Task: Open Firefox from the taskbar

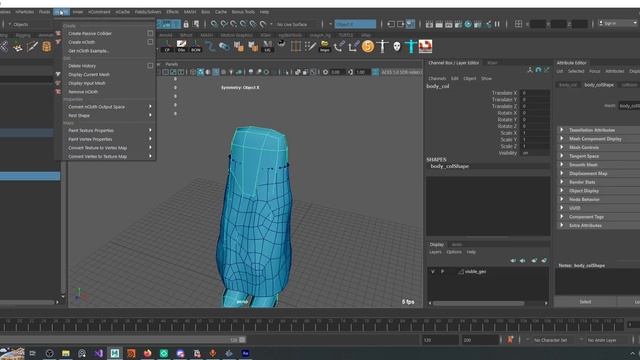Action: coord(147,353)
